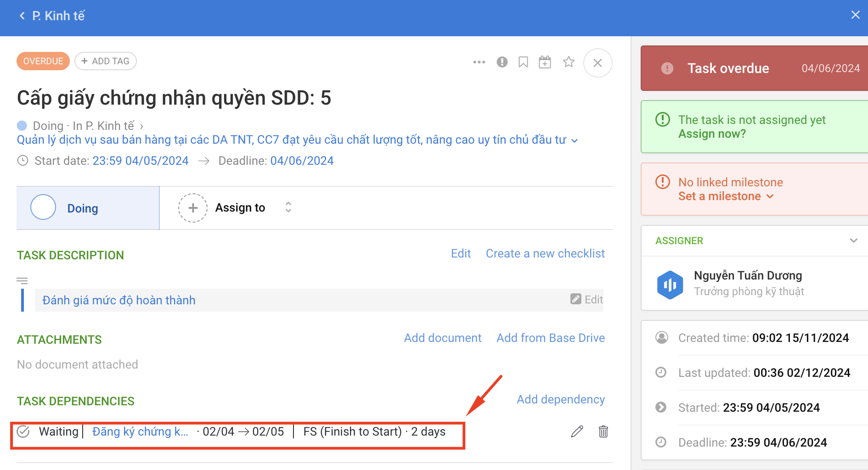Click Last updated 00:36 02/12/2024
Image resolution: width=868 pixels, height=470 pixels.
(x=765, y=373)
